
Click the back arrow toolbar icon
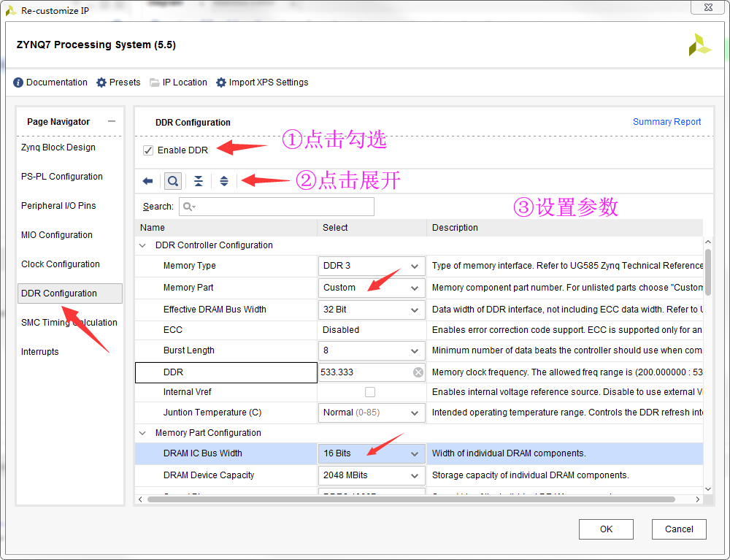[148, 181]
